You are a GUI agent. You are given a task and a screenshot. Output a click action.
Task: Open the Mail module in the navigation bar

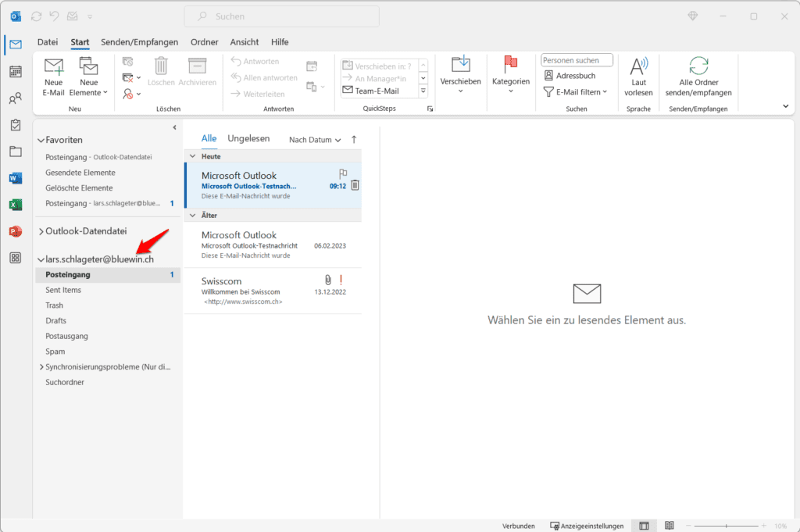click(16, 45)
